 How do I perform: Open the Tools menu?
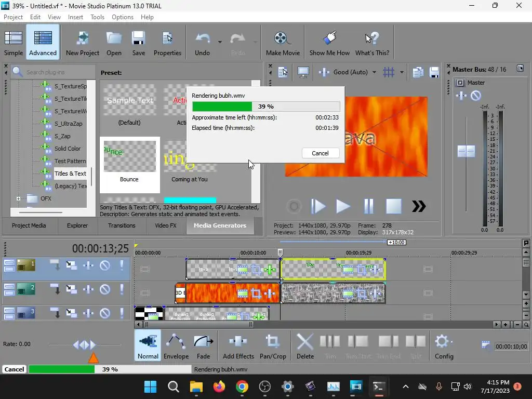97,17
